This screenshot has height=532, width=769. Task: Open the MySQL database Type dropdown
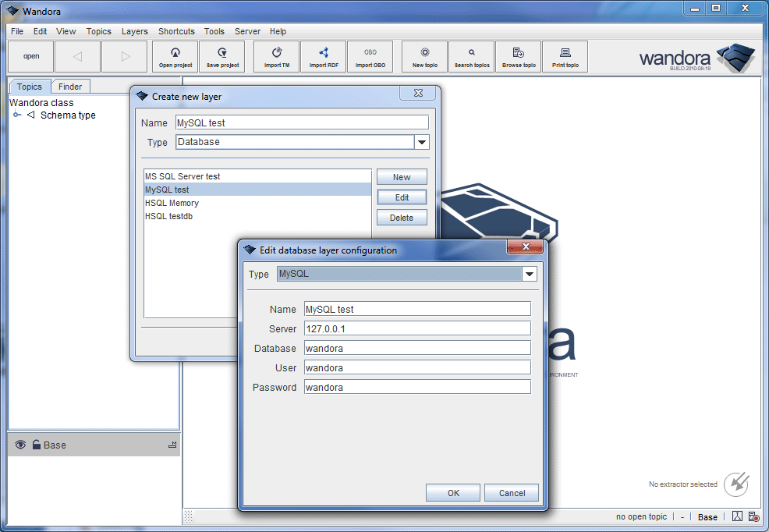point(530,274)
